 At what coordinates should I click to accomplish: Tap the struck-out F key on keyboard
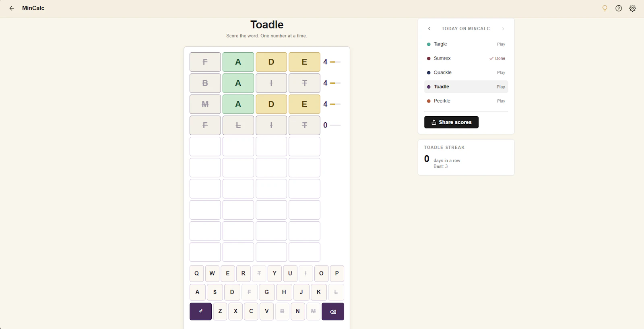[250, 292]
